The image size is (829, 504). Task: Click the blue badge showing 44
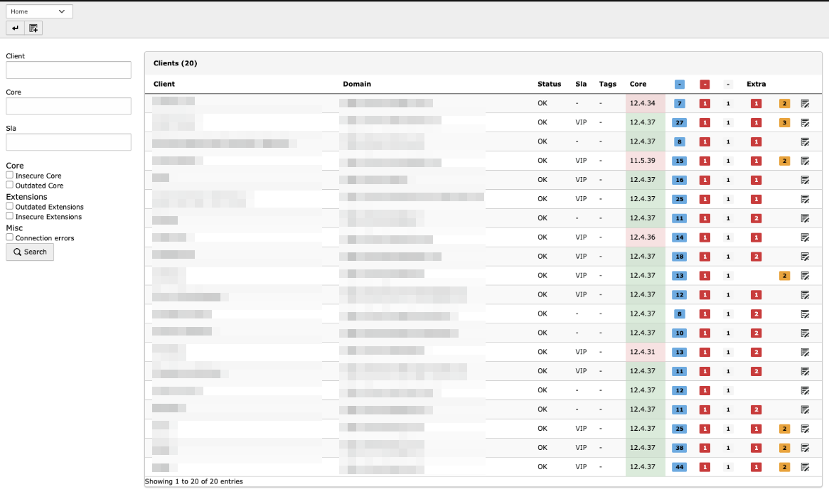pyautogui.click(x=680, y=467)
